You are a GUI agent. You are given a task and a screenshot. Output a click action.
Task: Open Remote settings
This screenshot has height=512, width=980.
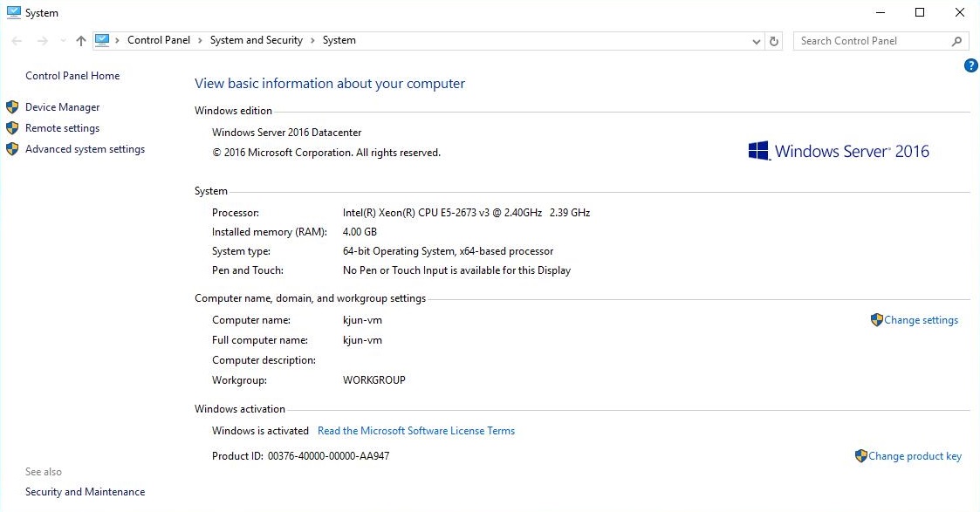pos(63,128)
